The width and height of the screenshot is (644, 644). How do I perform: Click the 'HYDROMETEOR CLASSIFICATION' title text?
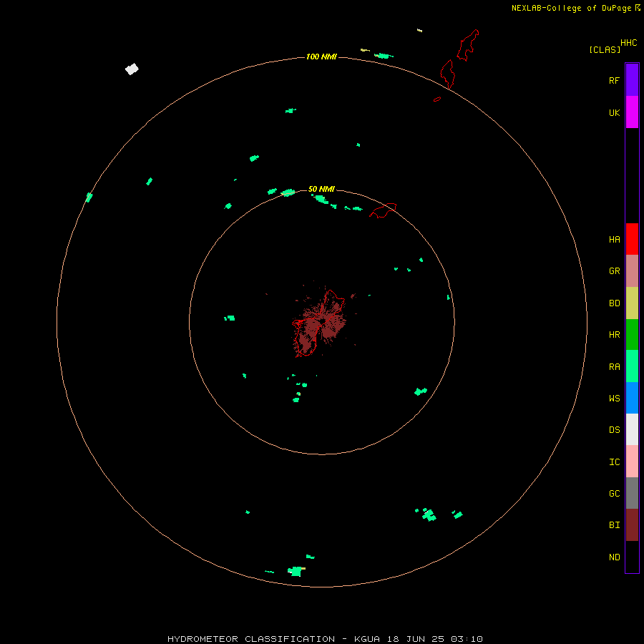pos(251,639)
